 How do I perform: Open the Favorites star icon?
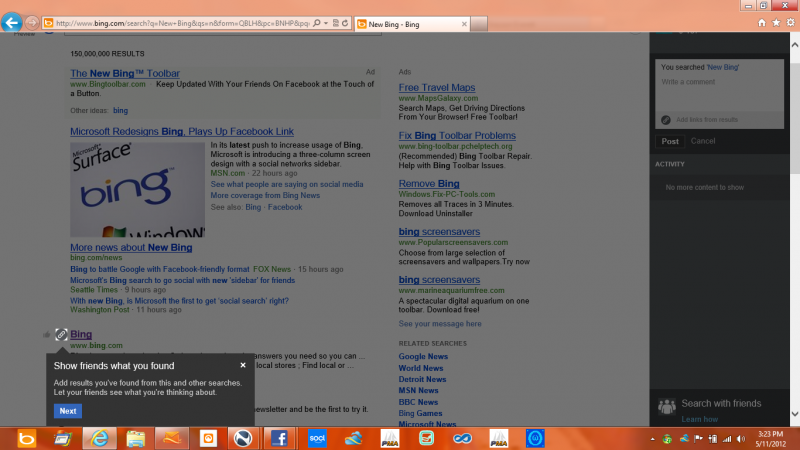pyautogui.click(x=776, y=22)
